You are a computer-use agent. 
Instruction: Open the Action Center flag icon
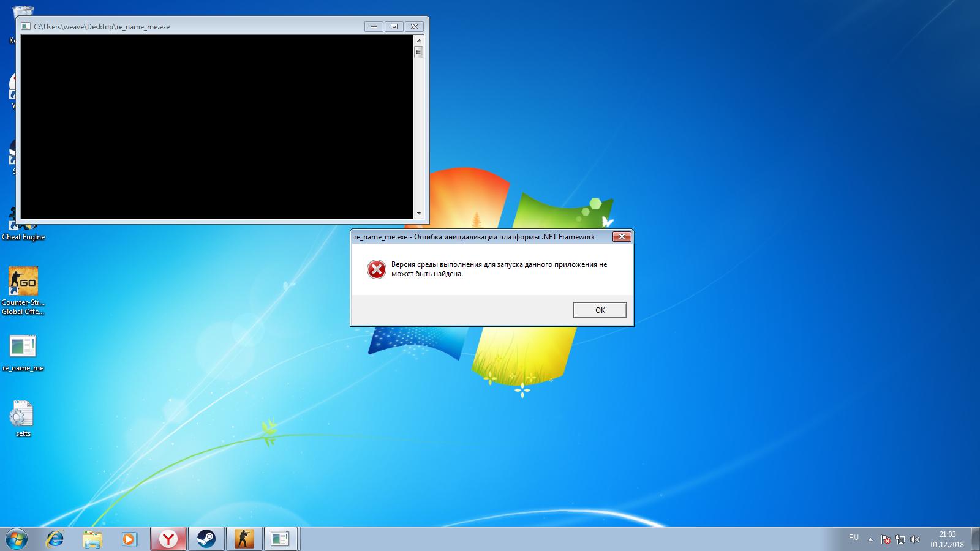[x=886, y=539]
